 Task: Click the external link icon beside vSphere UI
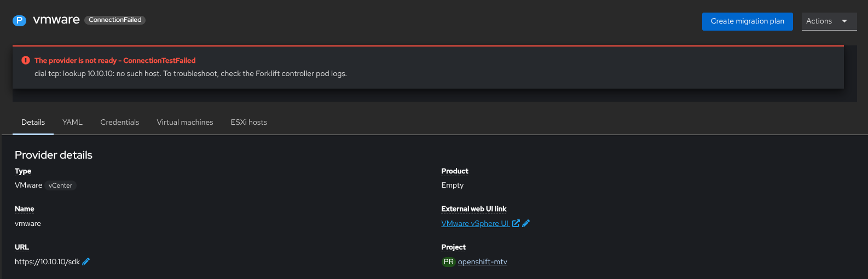click(516, 223)
